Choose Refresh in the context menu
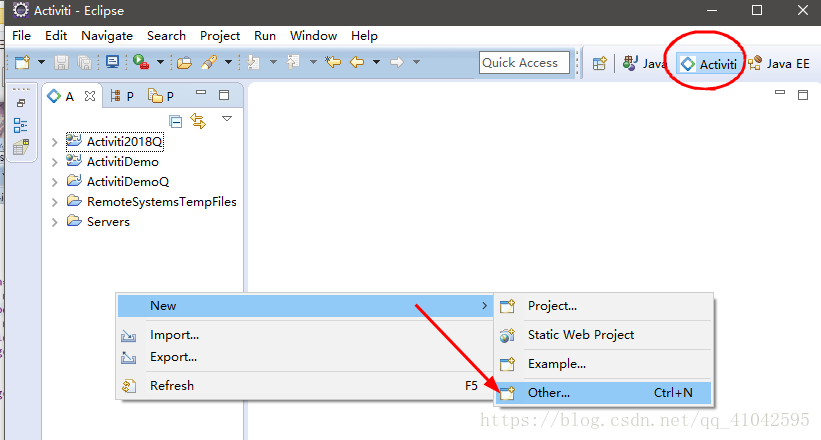This screenshot has height=440, width=821. 305,386
